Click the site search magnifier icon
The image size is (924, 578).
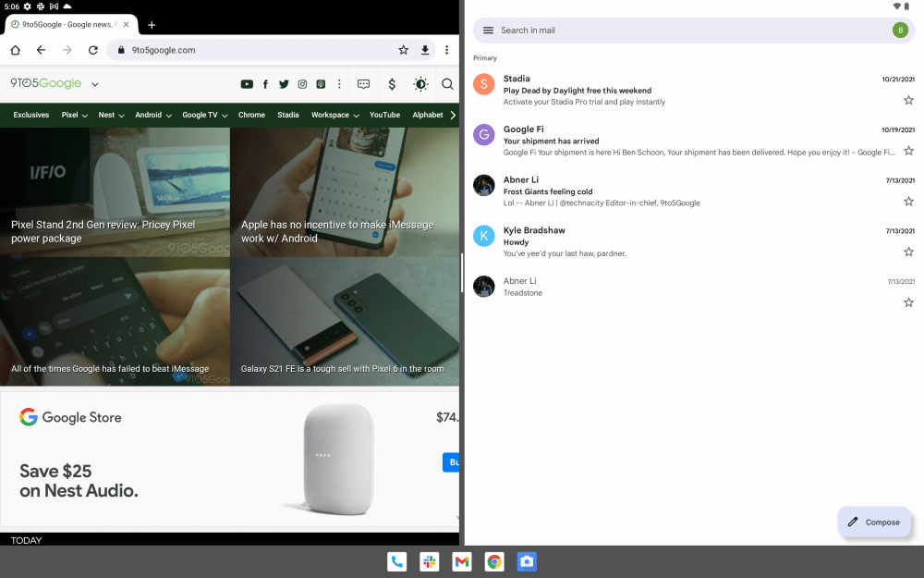(447, 84)
